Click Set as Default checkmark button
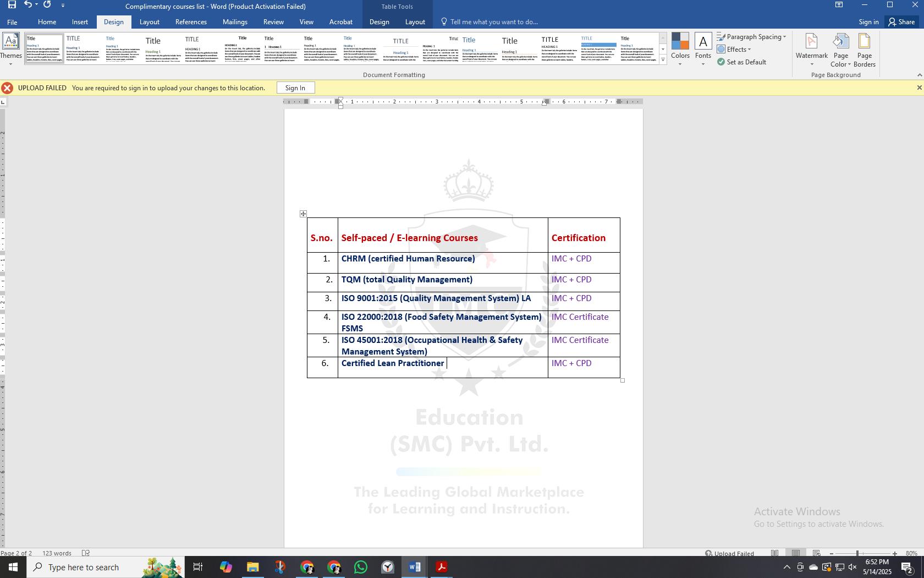 pyautogui.click(x=741, y=62)
